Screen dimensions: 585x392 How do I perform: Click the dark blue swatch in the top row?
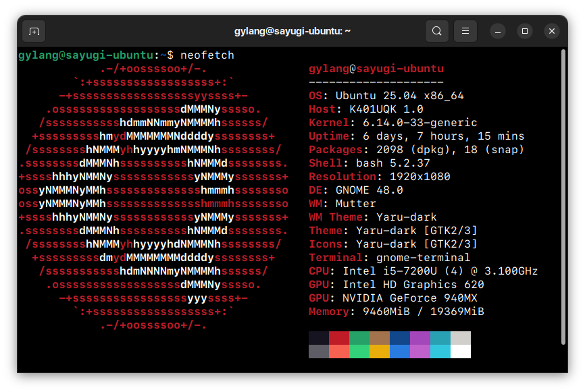click(x=400, y=338)
